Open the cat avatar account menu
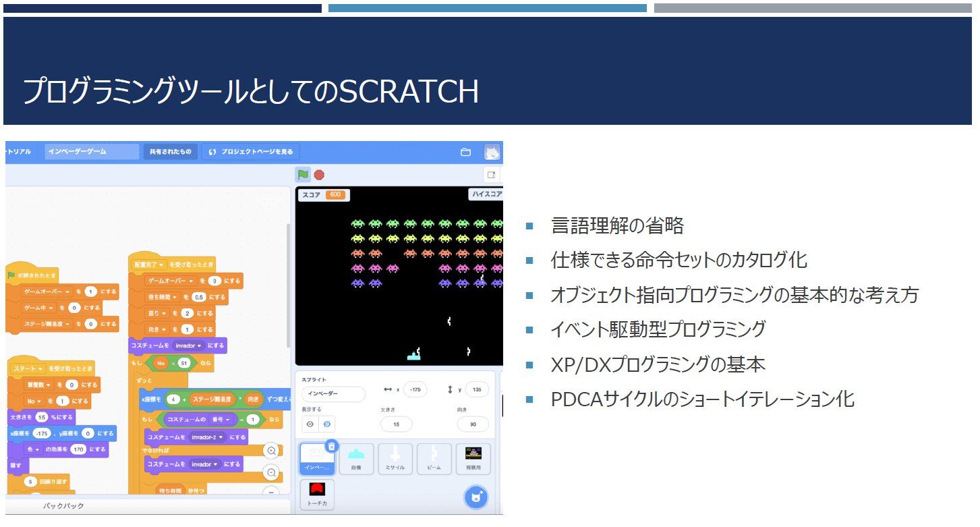The width and height of the screenshot is (980, 527). click(x=492, y=152)
